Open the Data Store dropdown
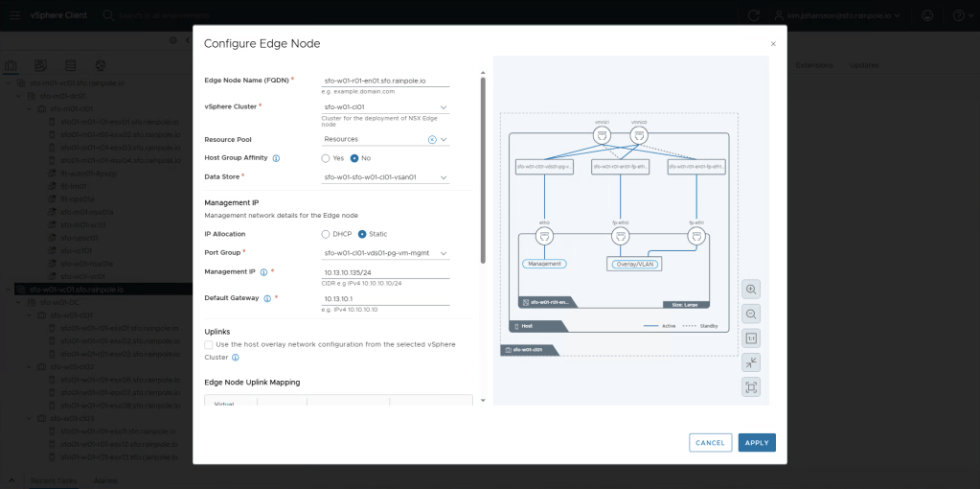Screen dimensions: 980x489 click(444, 177)
